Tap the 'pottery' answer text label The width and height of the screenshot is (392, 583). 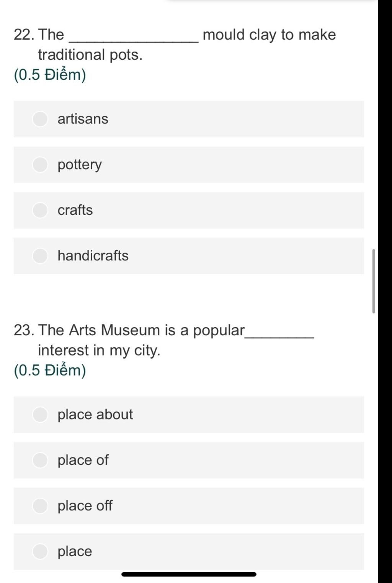click(x=80, y=165)
